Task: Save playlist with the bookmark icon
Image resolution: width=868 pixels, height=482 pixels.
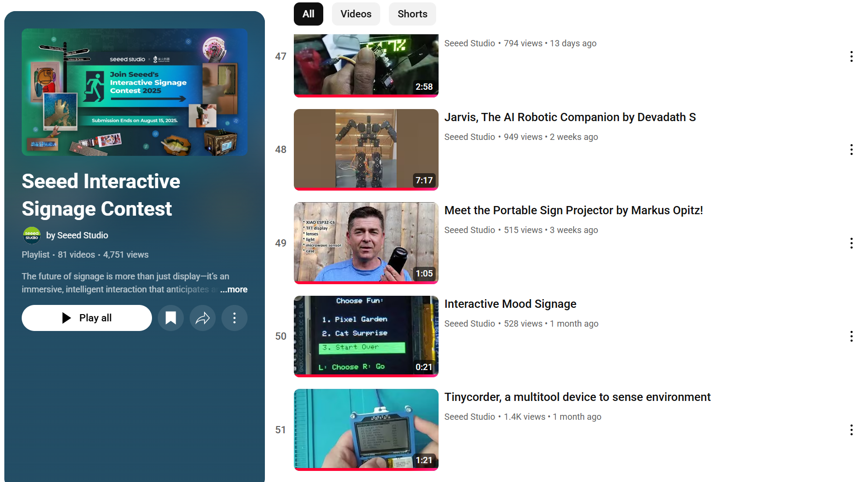Action: pyautogui.click(x=171, y=318)
